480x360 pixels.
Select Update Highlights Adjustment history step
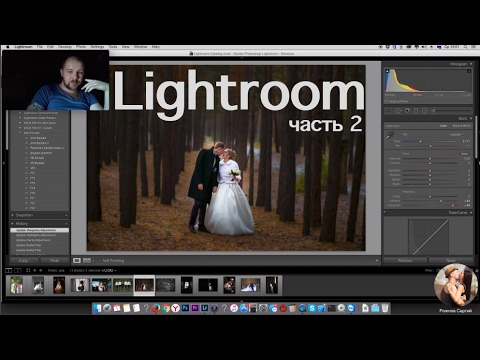point(40,235)
